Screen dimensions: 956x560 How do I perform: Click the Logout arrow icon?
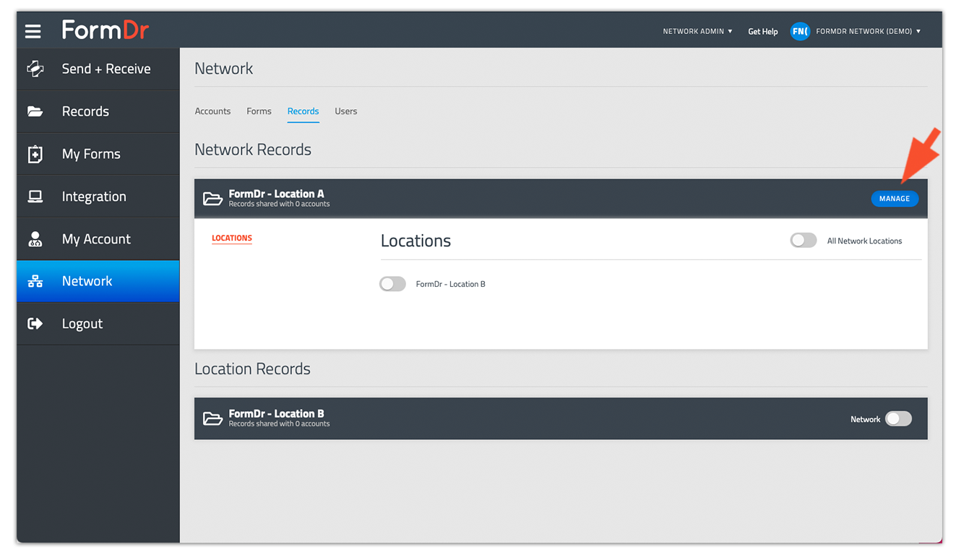click(x=35, y=324)
